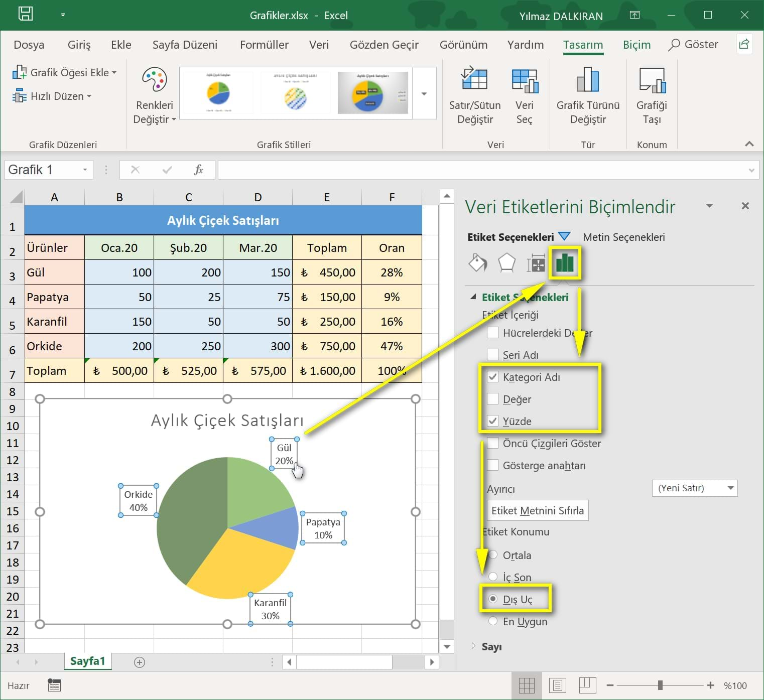Expand the formula bar
This screenshot has width=764, height=700.
tap(751, 170)
